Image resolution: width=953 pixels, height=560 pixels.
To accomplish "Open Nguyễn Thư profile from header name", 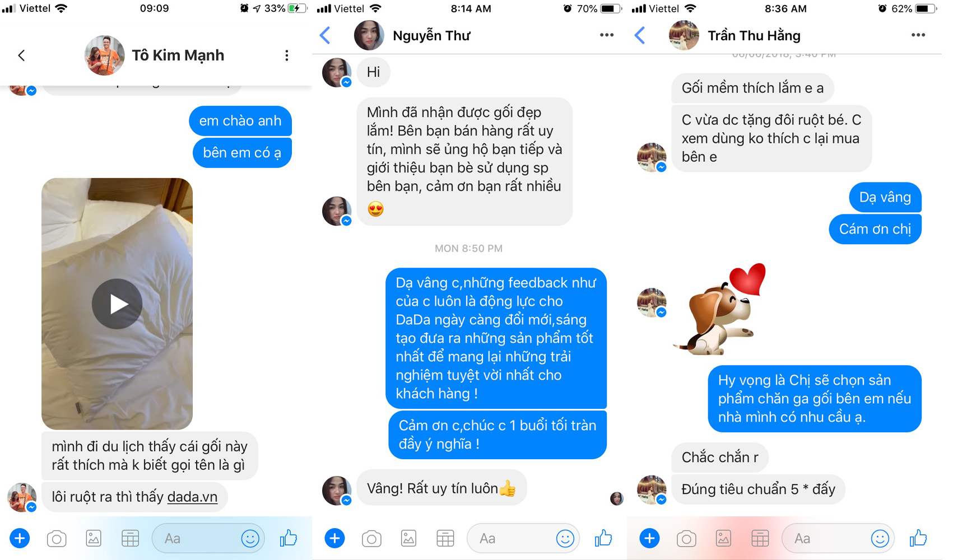I will (x=431, y=35).
